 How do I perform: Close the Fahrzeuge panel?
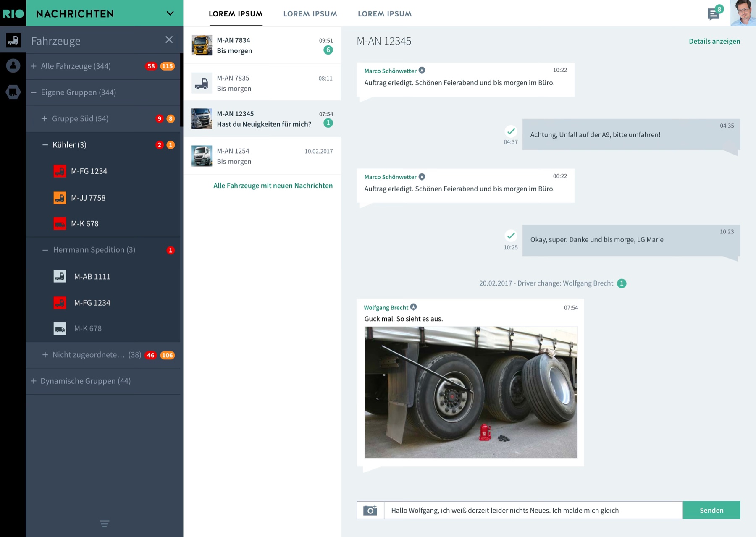pos(169,39)
